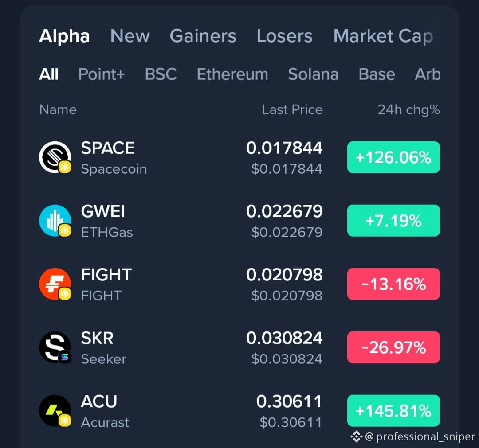Open the Gainers tab
The image size is (479, 448).
(x=203, y=36)
